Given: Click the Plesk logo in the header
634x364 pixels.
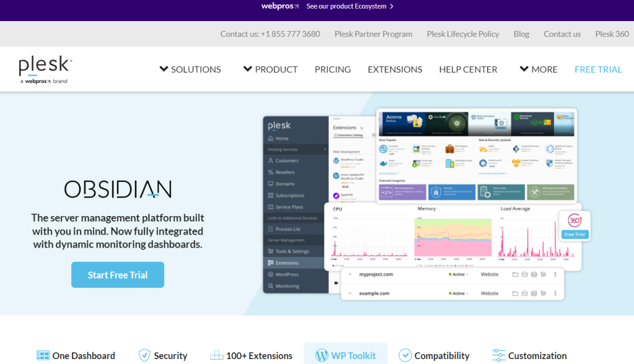Looking at the screenshot, I should (x=45, y=69).
